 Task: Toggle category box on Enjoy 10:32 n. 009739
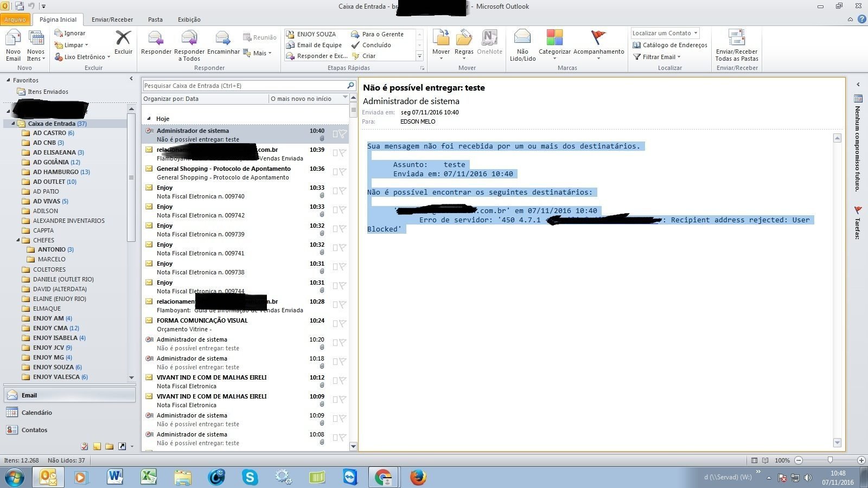[335, 229]
